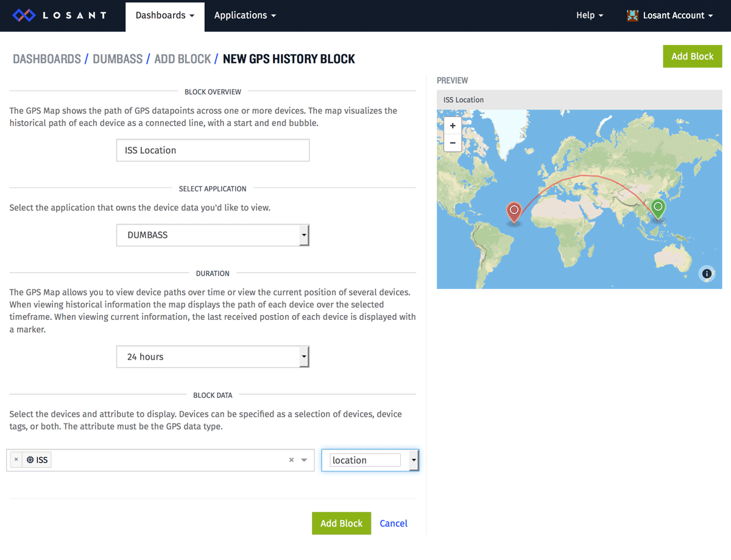Click the NEW GPS HISTORY BLOCK title

pos(289,59)
